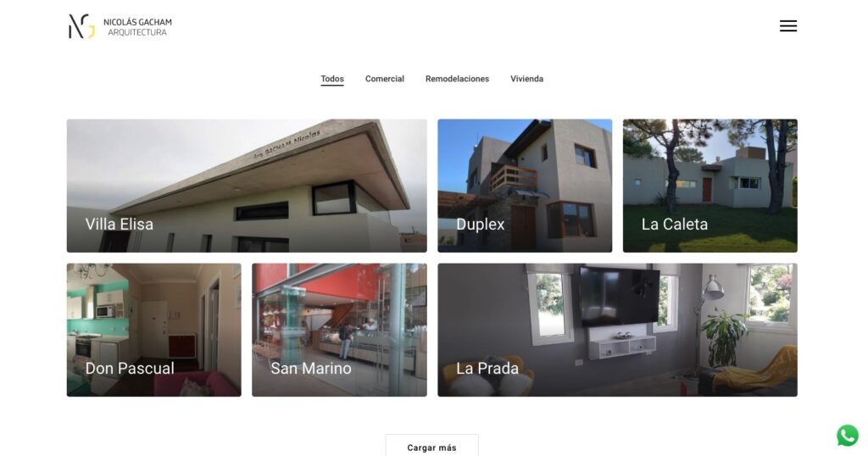The image size is (868, 456).
Task: Open the WhatsApp chat icon
Action: (x=847, y=436)
